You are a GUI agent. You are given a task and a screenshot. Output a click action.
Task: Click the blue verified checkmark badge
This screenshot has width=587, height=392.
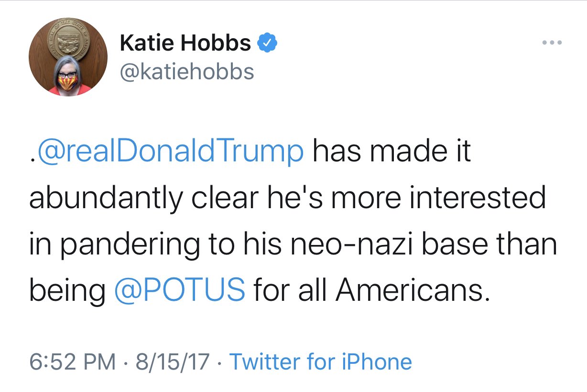(x=267, y=44)
